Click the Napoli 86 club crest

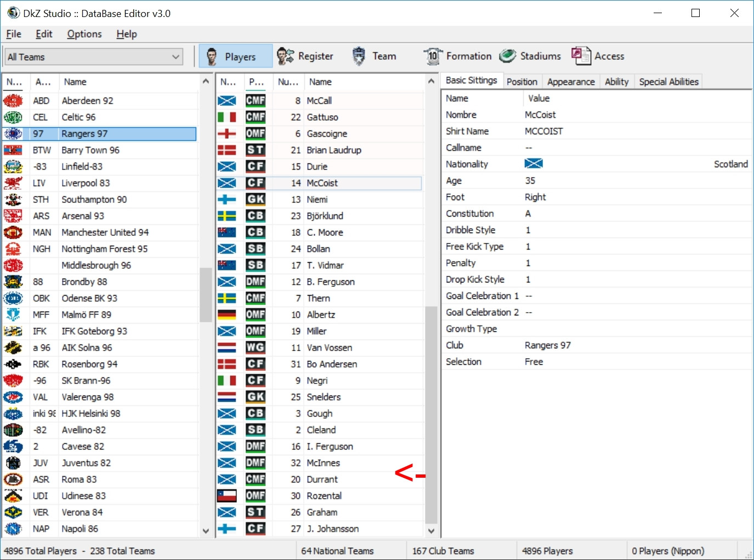(x=13, y=528)
